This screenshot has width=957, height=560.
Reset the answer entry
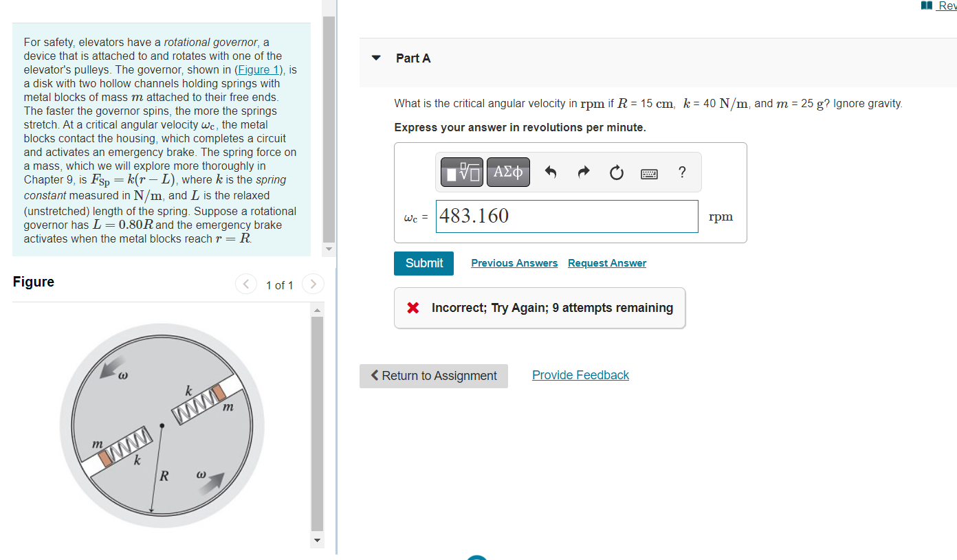click(x=616, y=172)
